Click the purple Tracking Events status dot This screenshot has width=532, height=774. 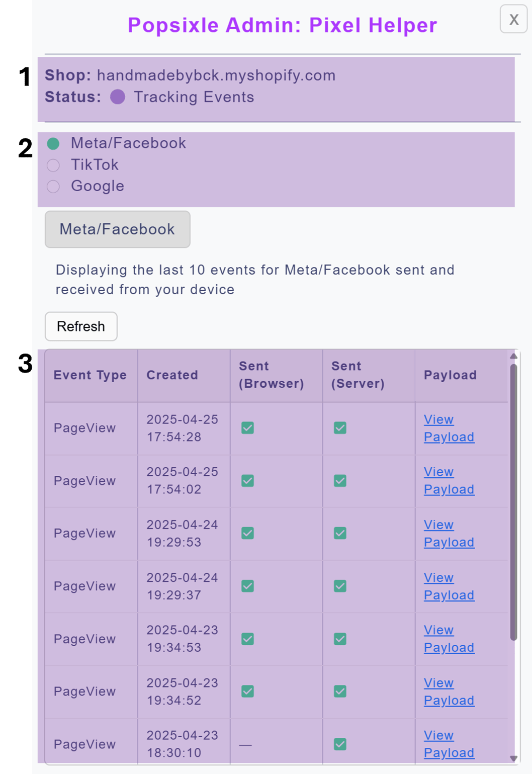tap(118, 97)
